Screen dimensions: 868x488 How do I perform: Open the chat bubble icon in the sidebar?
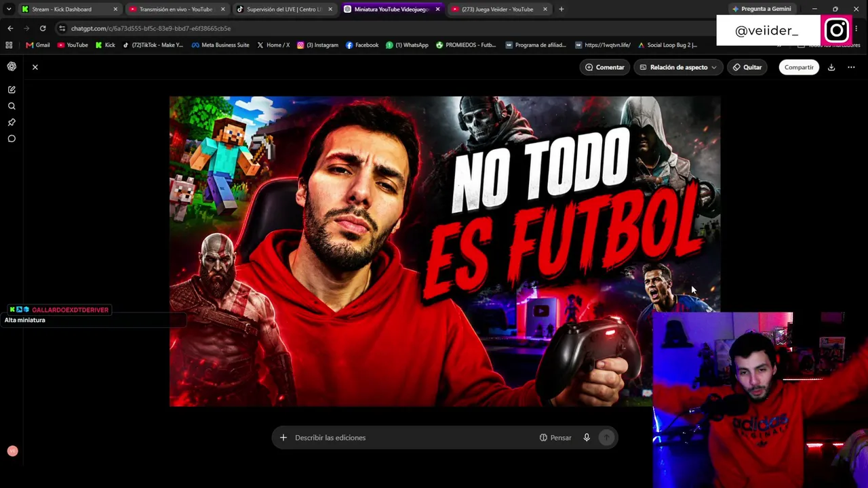(12, 138)
